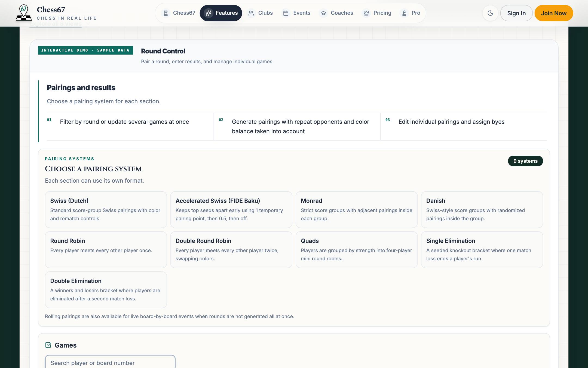Image resolution: width=588 pixels, height=368 pixels.
Task: Click the Join Now button
Action: tap(554, 13)
